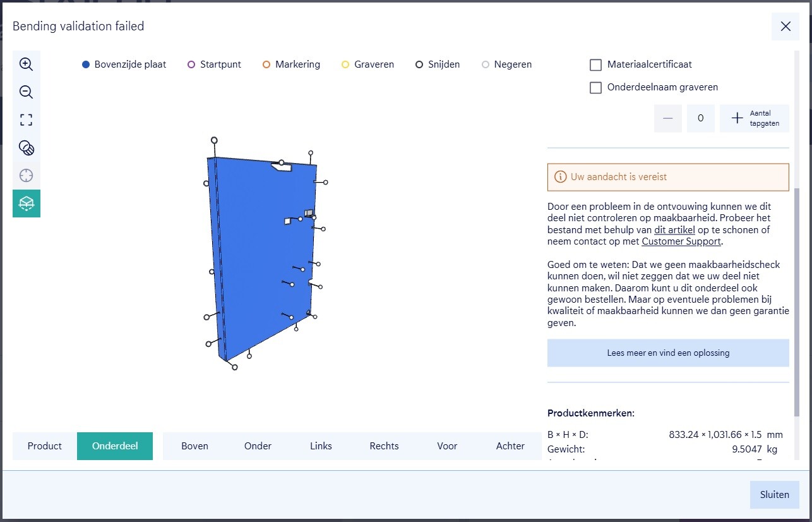Decrease tap hole count with minus
This screenshot has width=812, height=522.
[x=667, y=118]
